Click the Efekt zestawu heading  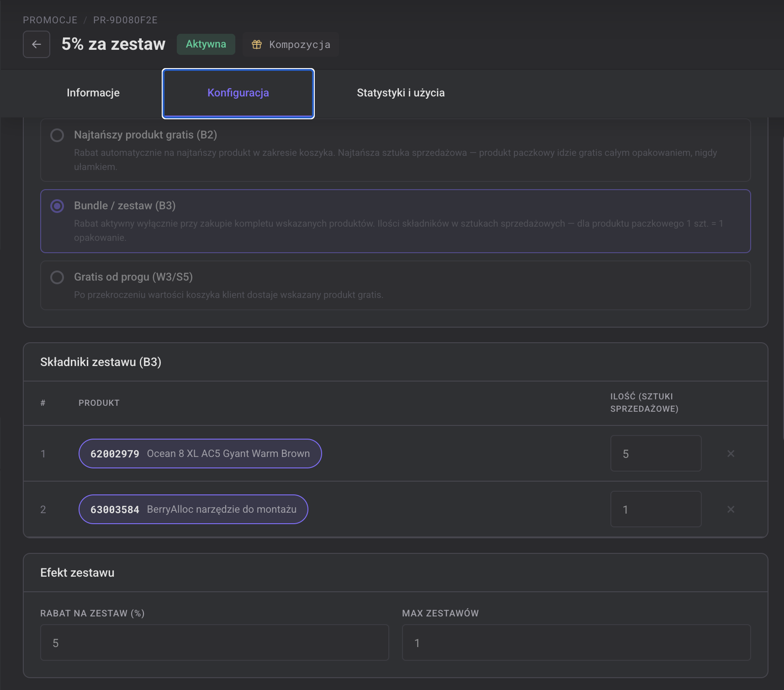point(77,573)
